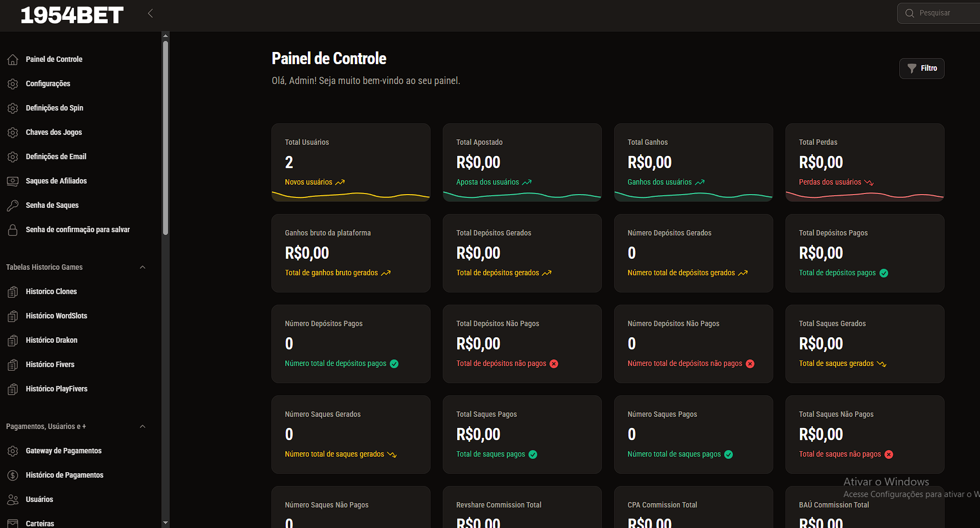Open Gateway de Pagamentos menu item
Screen dimensions: 980x528
pyautogui.click(x=64, y=451)
